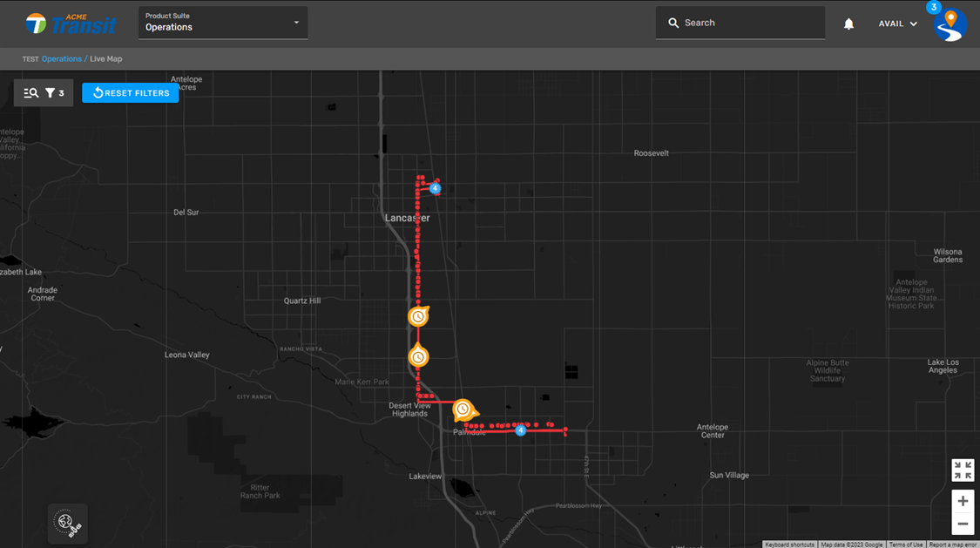Click the Sun Village map label

[x=729, y=475]
